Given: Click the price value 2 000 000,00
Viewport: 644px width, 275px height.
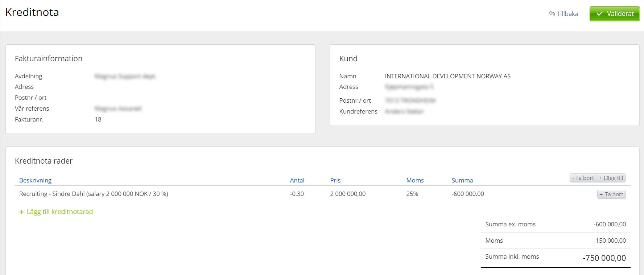Looking at the screenshot, I should click(x=348, y=194).
